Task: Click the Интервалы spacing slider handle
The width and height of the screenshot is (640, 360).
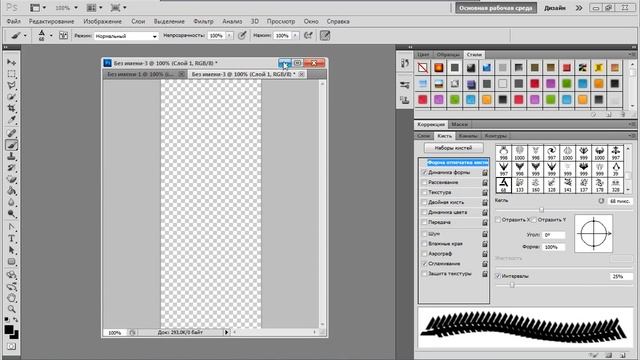Action: [512, 285]
